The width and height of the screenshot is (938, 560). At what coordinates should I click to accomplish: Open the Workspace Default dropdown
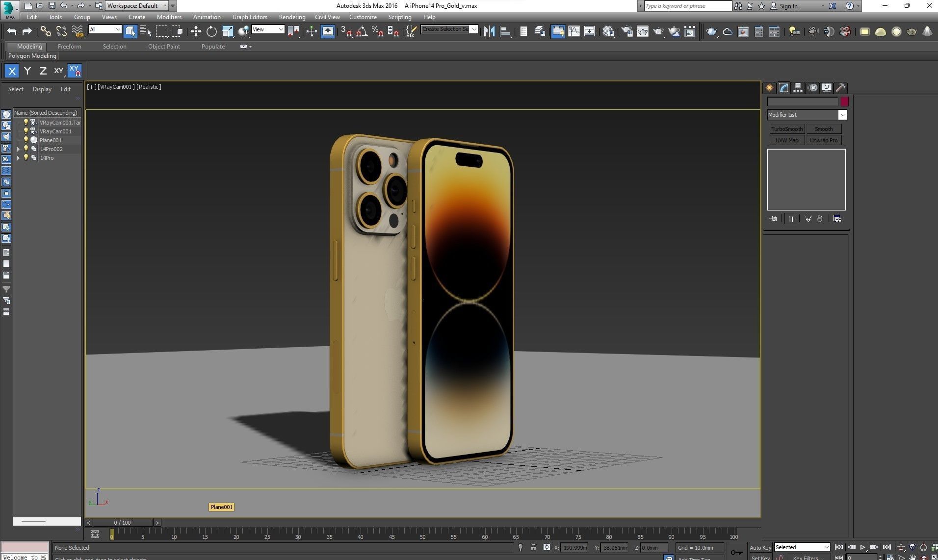[x=137, y=6]
